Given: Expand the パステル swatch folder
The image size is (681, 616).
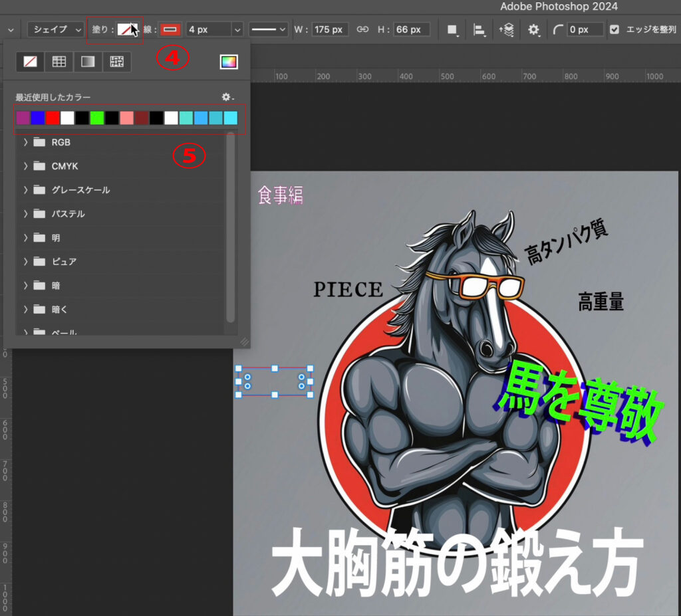Looking at the screenshot, I should click(25, 213).
